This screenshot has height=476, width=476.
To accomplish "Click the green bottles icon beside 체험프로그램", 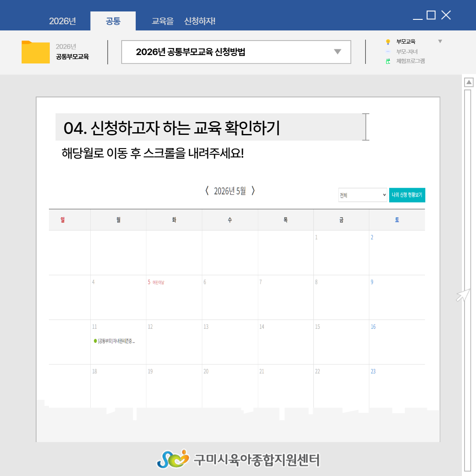I will tap(388, 61).
